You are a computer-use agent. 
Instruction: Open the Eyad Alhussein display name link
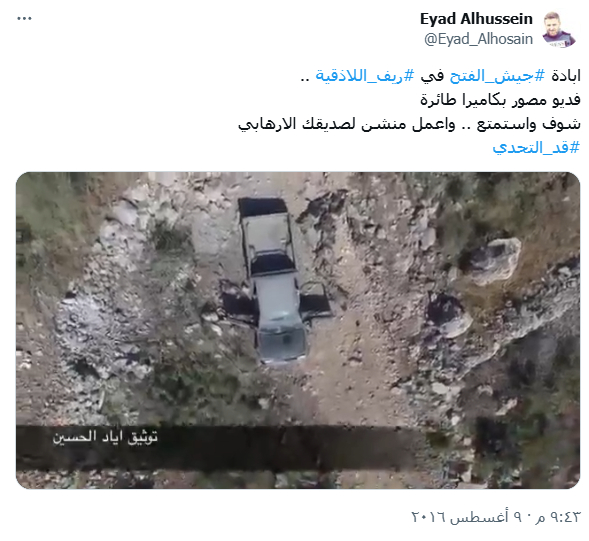[x=476, y=19]
